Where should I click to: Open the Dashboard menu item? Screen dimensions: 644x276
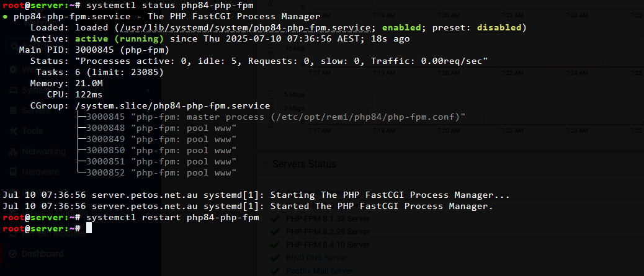[x=43, y=254]
